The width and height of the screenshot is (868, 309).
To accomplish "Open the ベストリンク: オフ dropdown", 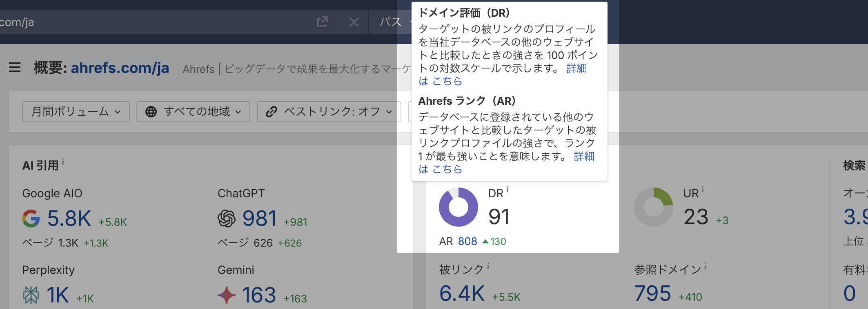I will [329, 112].
